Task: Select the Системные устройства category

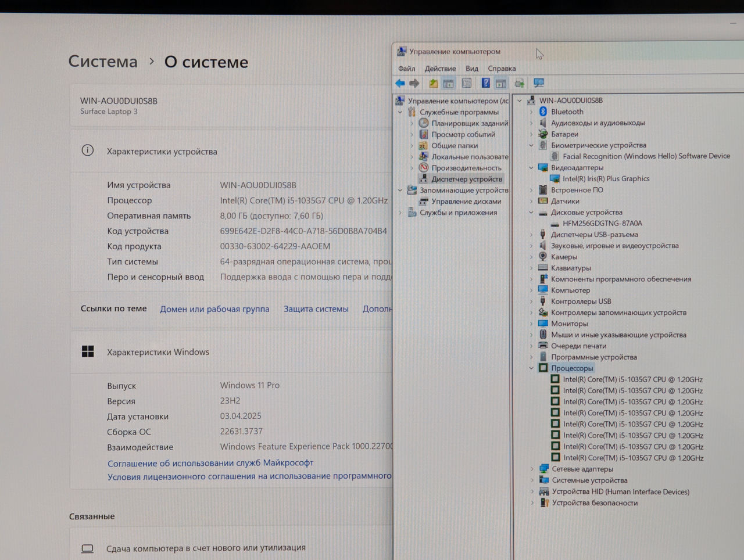Action: (589, 480)
